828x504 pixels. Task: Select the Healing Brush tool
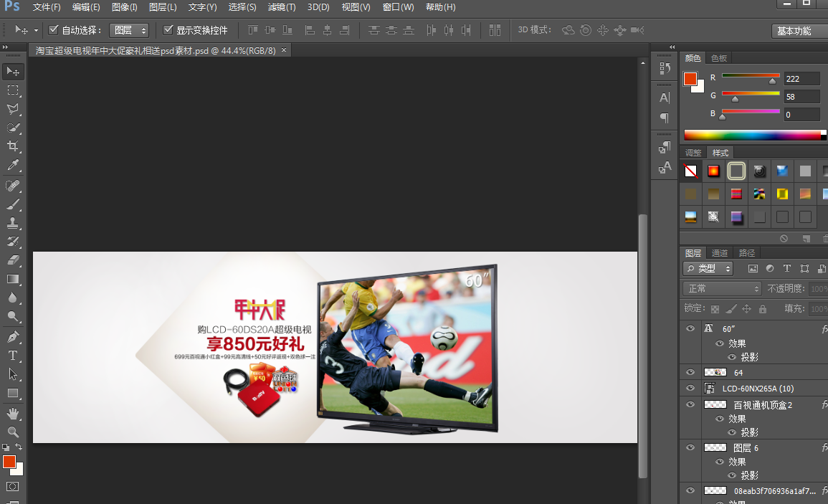click(13, 186)
